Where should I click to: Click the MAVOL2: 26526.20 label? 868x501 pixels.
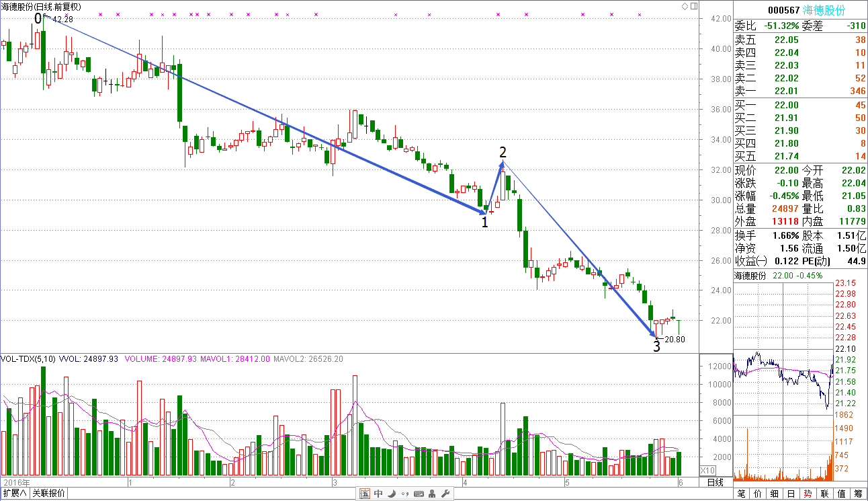point(308,359)
